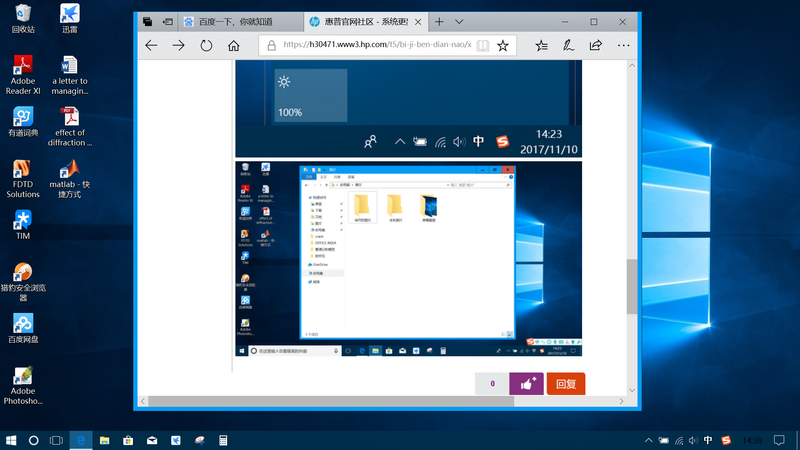Add page to favorites with star icon
This screenshot has height=450, width=800.
(503, 45)
